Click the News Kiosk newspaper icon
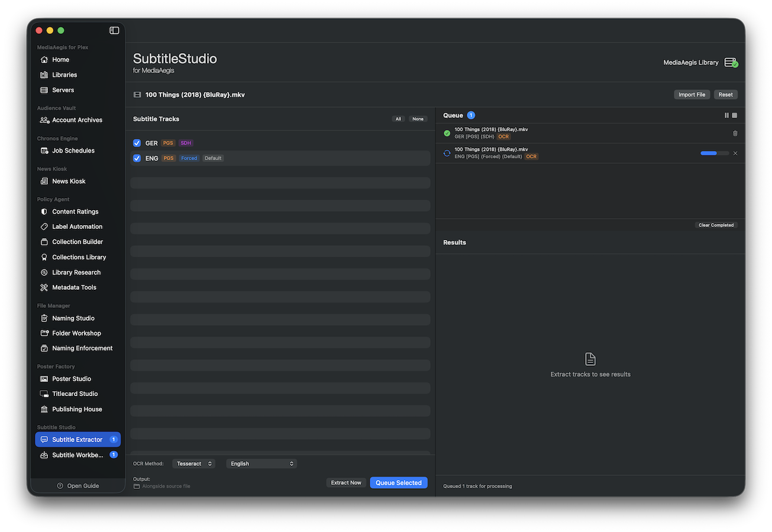The image size is (772, 532). coord(44,181)
